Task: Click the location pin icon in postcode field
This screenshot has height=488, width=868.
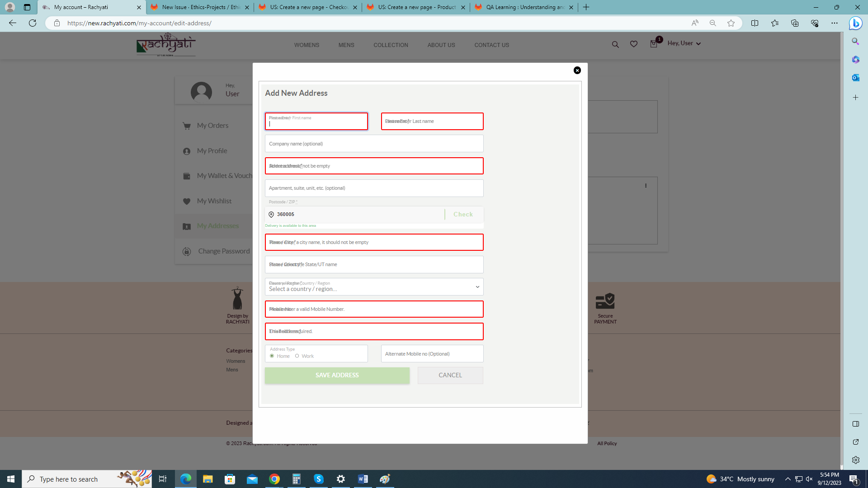Action: point(271,215)
